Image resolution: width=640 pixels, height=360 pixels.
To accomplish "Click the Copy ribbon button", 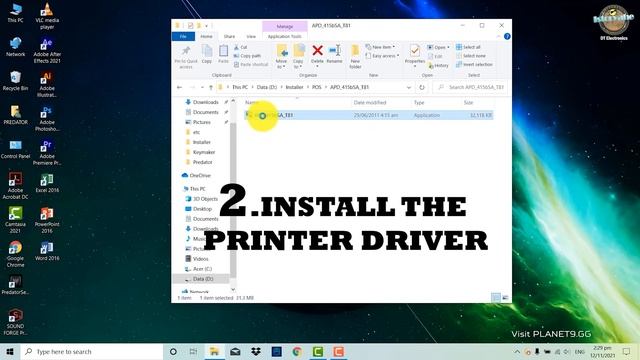I will 207,54.
